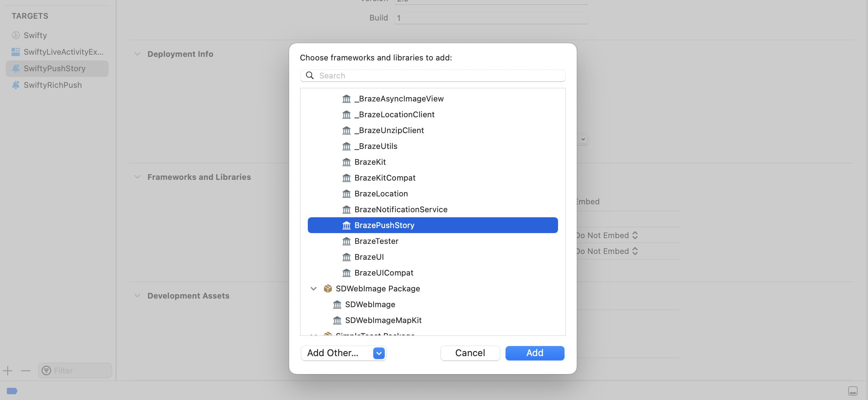Viewport: 868px width, 400px height.
Task: Select the SwiftyPushStory target
Action: click(57, 69)
